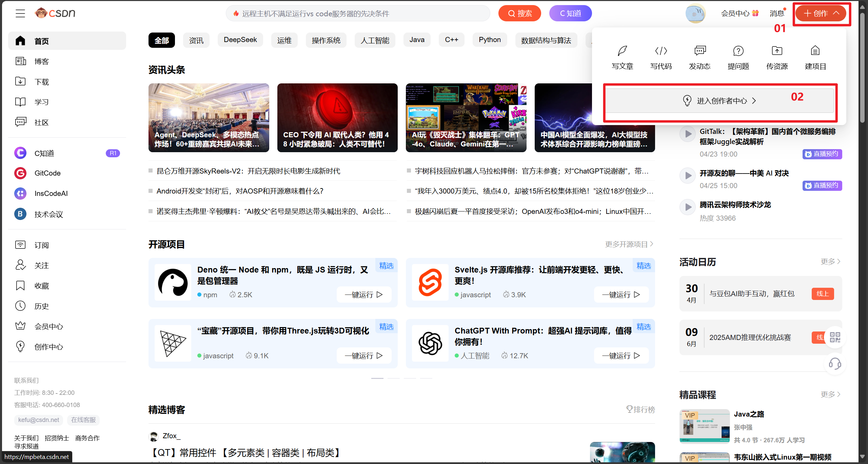Click the 传资源 upload folder icon

point(777,51)
